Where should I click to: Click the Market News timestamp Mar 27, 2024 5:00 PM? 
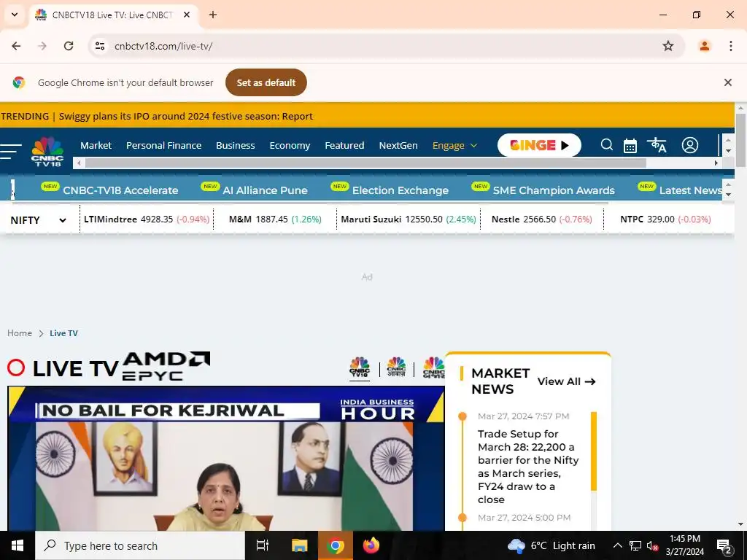point(524,518)
